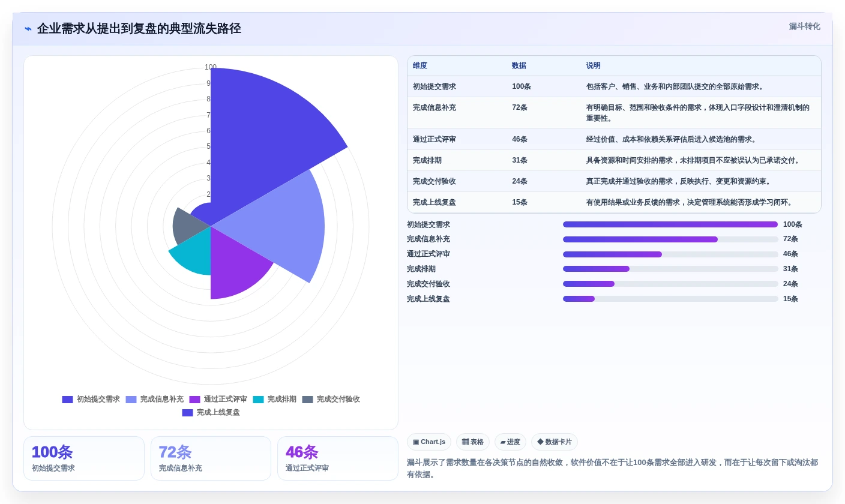
Task: Select 完成信息补充 cell in the table
Action: click(x=435, y=108)
